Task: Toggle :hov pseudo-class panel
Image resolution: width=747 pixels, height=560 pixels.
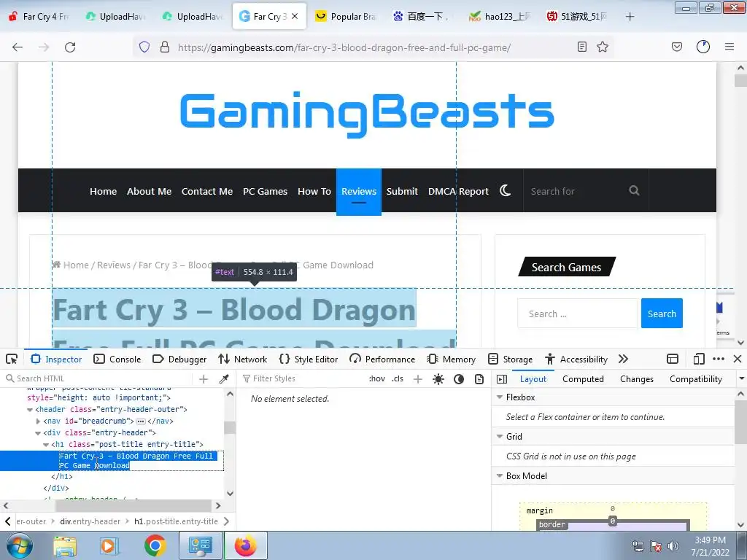Action: tap(377, 378)
